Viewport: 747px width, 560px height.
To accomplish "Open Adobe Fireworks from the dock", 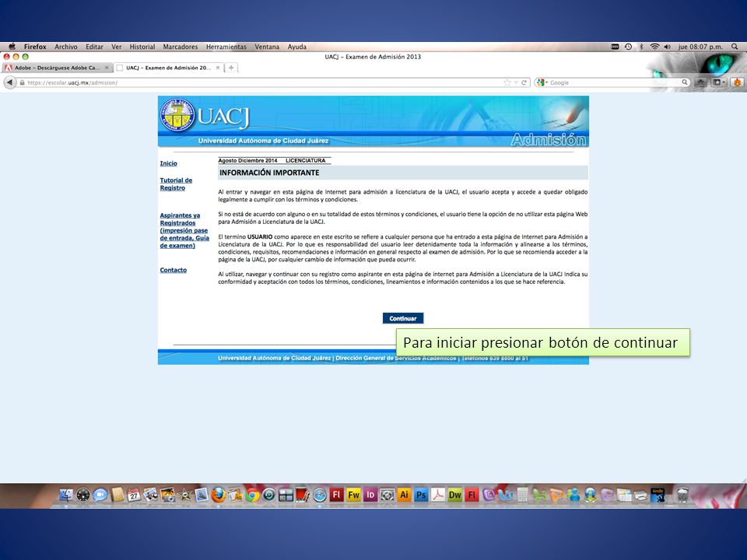I will point(353,495).
